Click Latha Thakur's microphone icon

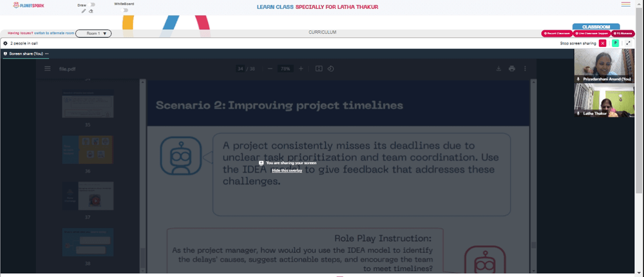click(x=578, y=113)
